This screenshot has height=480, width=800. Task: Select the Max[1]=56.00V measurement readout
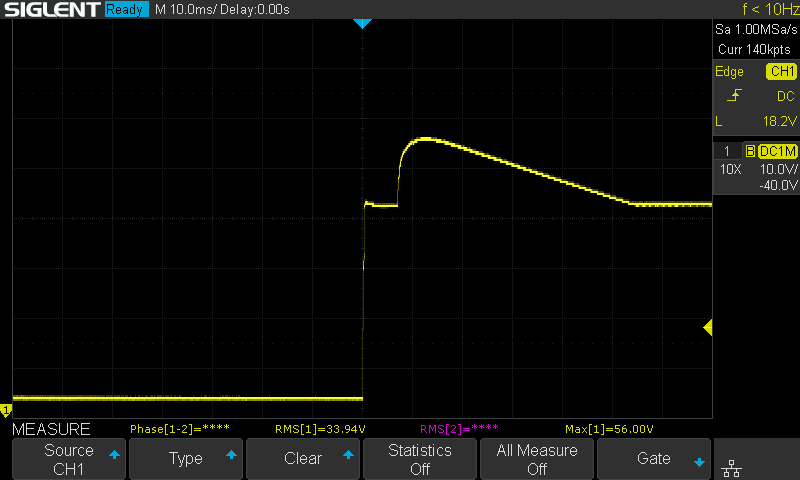point(608,429)
